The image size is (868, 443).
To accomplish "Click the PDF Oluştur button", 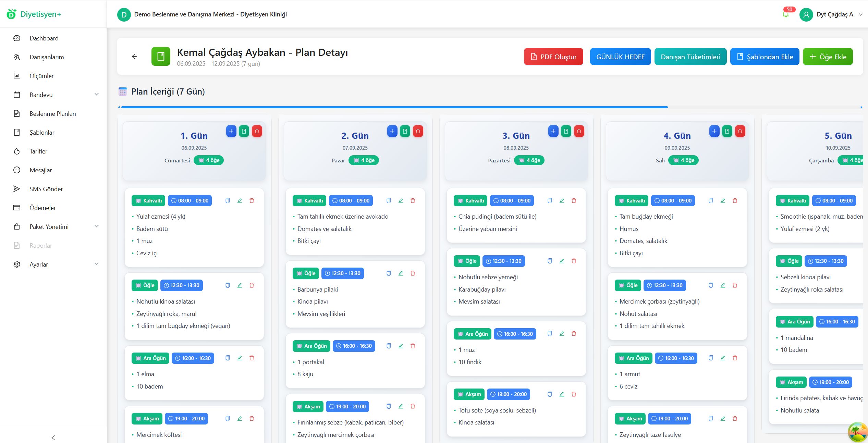I will coord(553,57).
